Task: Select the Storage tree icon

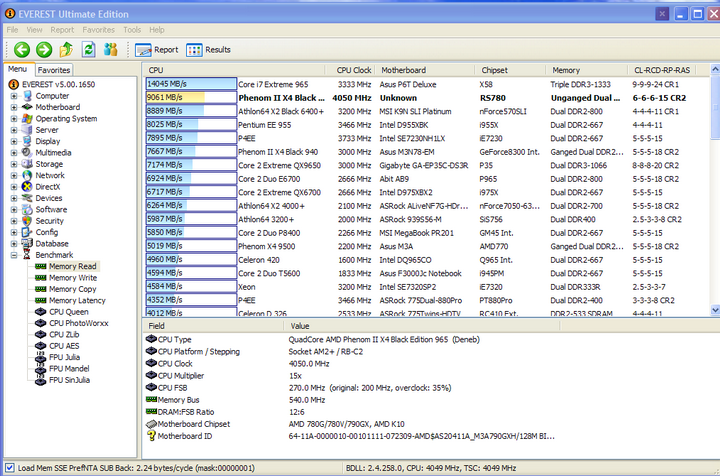Action: pyautogui.click(x=28, y=164)
